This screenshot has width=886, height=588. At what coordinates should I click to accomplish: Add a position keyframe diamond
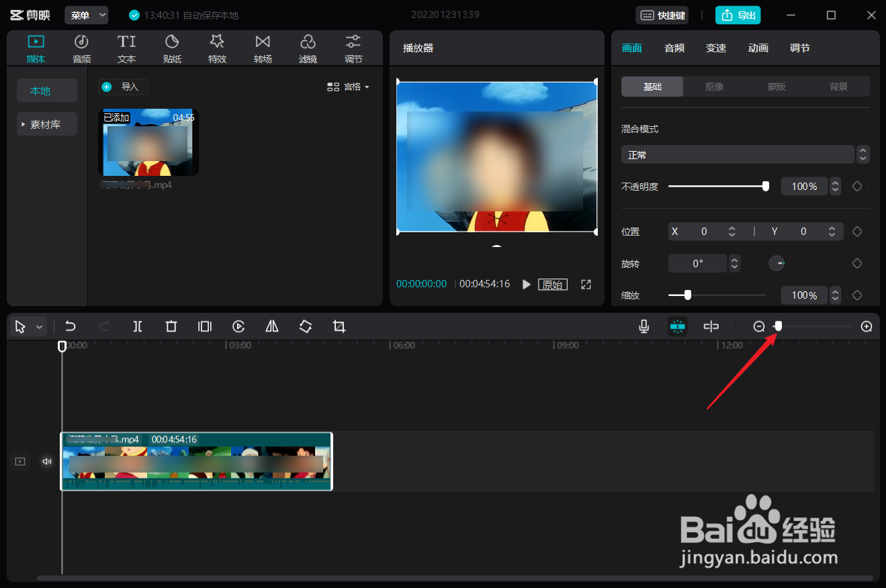tap(857, 232)
